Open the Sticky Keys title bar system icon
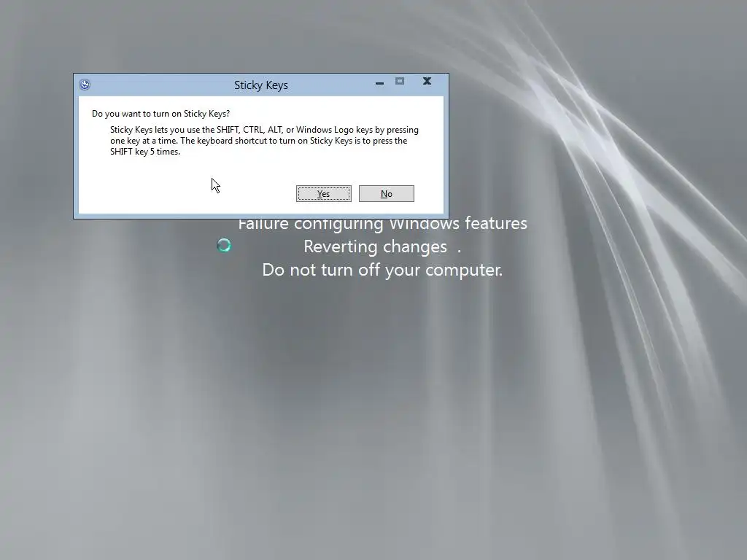Image resolution: width=747 pixels, height=560 pixels. click(x=85, y=85)
